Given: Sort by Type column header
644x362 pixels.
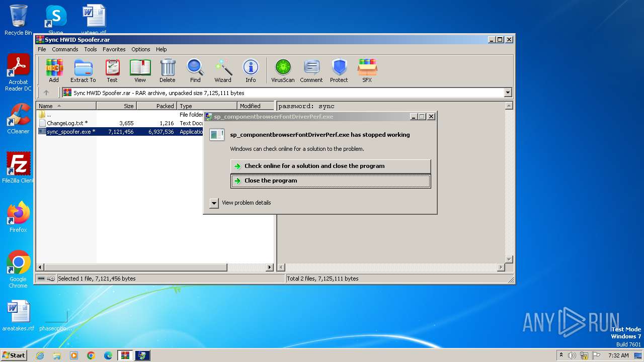Looking at the screenshot, I should click(207, 106).
